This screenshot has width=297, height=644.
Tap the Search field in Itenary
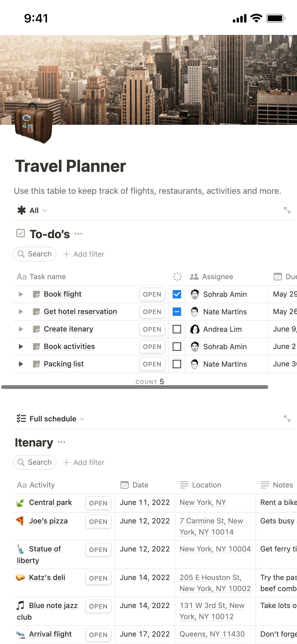tap(35, 462)
